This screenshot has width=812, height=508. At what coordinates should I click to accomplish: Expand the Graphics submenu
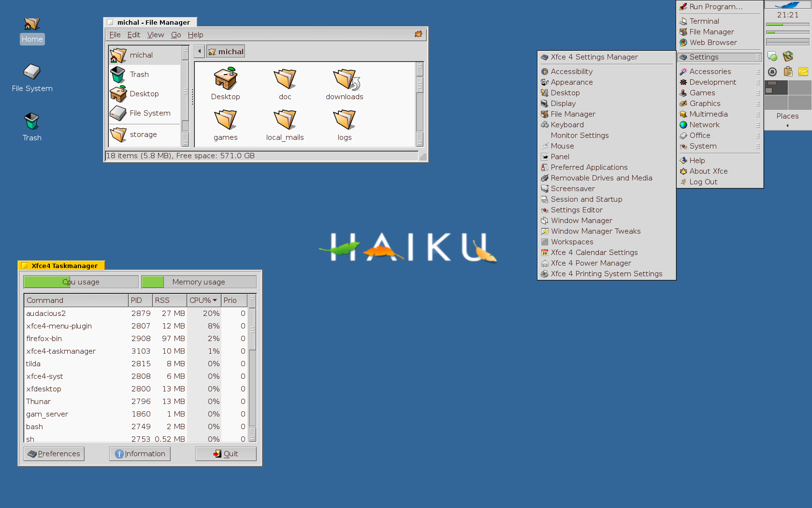point(720,104)
